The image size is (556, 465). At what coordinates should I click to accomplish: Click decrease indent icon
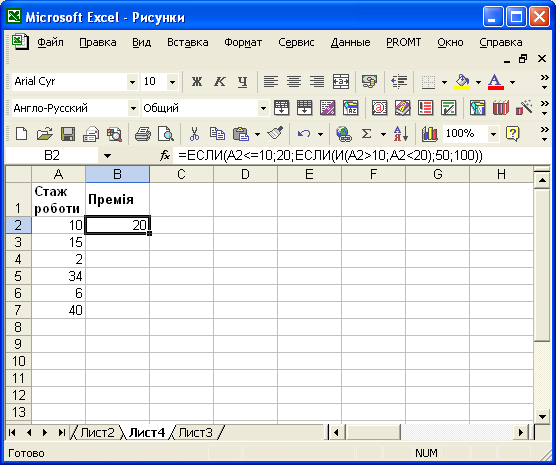(x=399, y=82)
